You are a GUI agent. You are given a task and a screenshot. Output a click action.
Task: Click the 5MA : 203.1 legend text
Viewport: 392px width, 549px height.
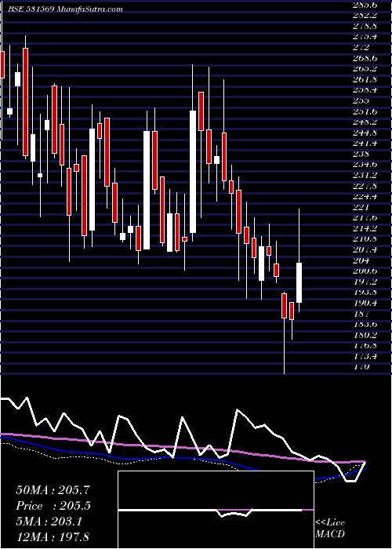[x=49, y=522]
